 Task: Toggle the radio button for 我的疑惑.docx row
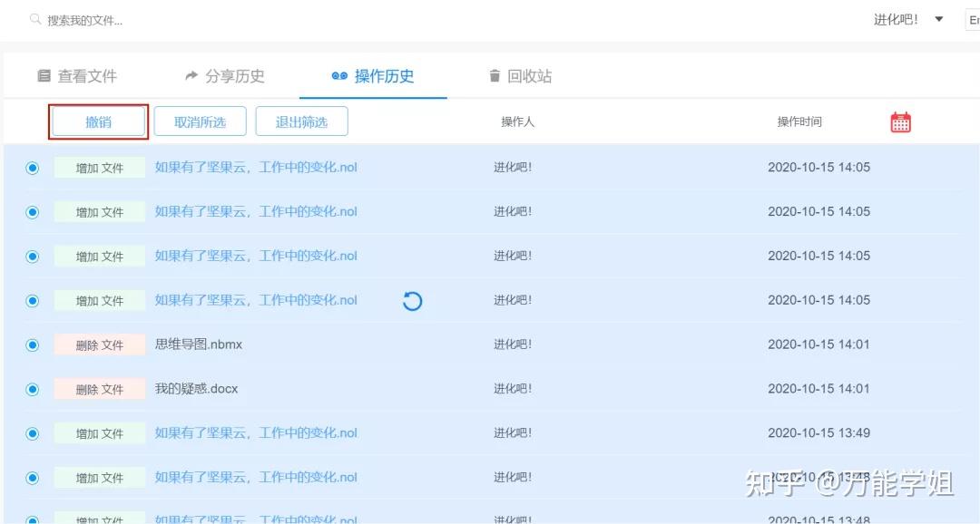point(33,390)
